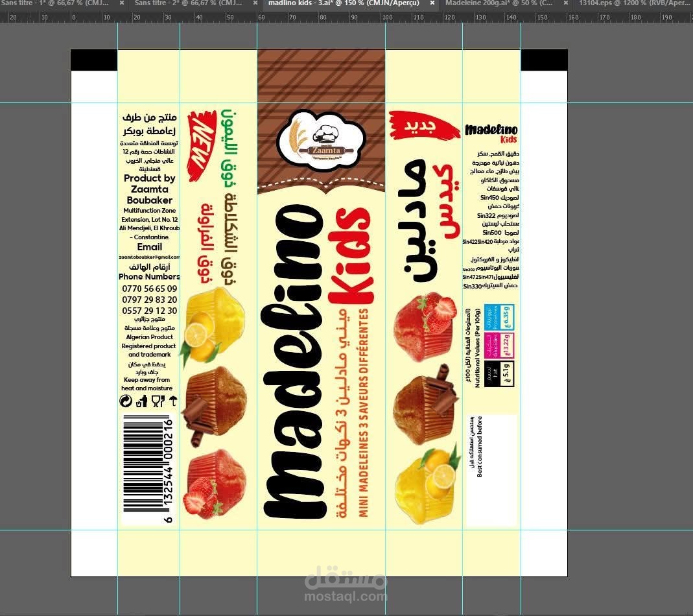The width and height of the screenshot is (693, 616).
Task: Close the "madlino kids - 3.ai*" tab
Action: [x=432, y=3]
